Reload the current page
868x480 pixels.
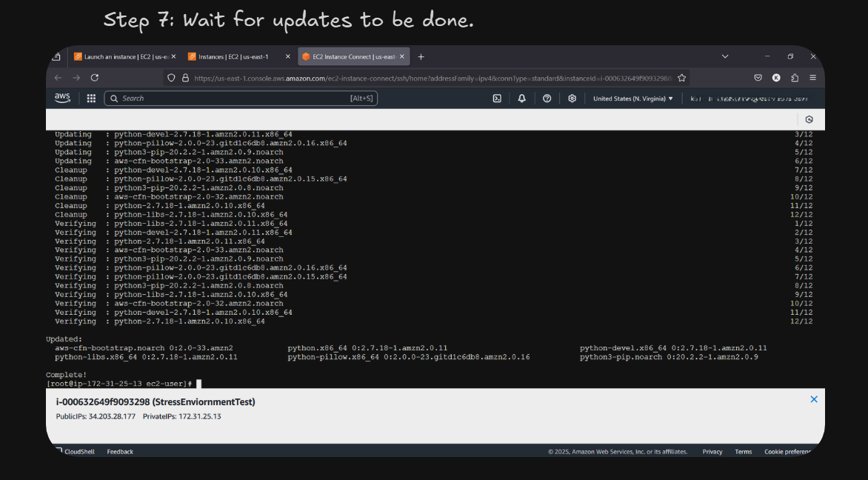pos(95,78)
